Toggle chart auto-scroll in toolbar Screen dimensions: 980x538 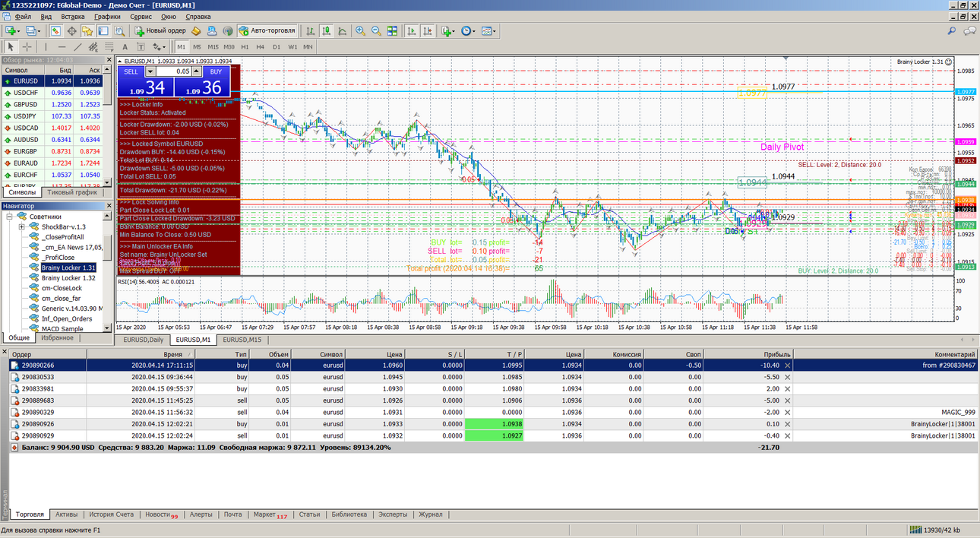[412, 31]
